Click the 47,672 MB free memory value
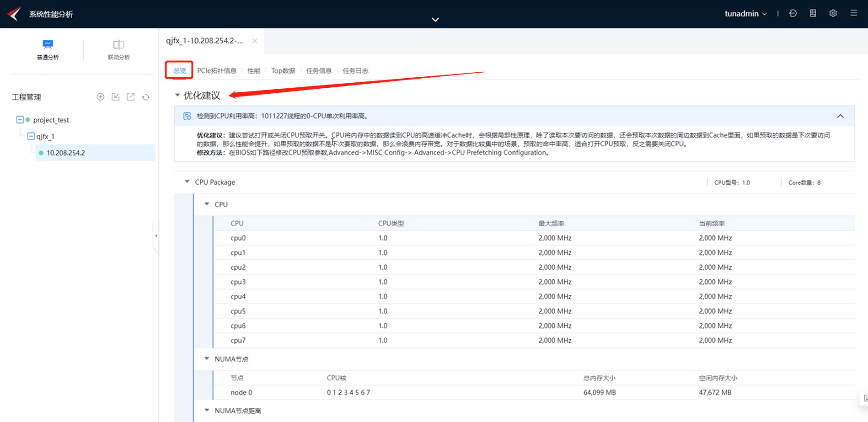 (715, 392)
